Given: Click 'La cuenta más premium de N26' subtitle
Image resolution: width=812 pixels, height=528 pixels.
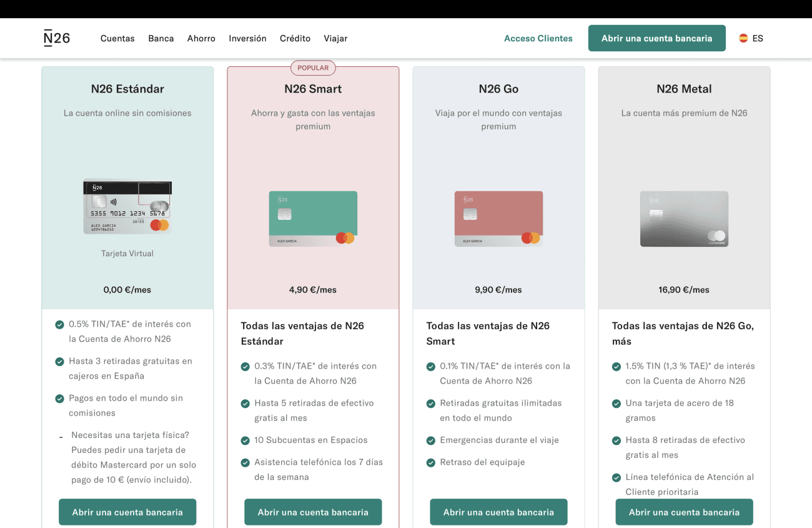Looking at the screenshot, I should tap(684, 113).
